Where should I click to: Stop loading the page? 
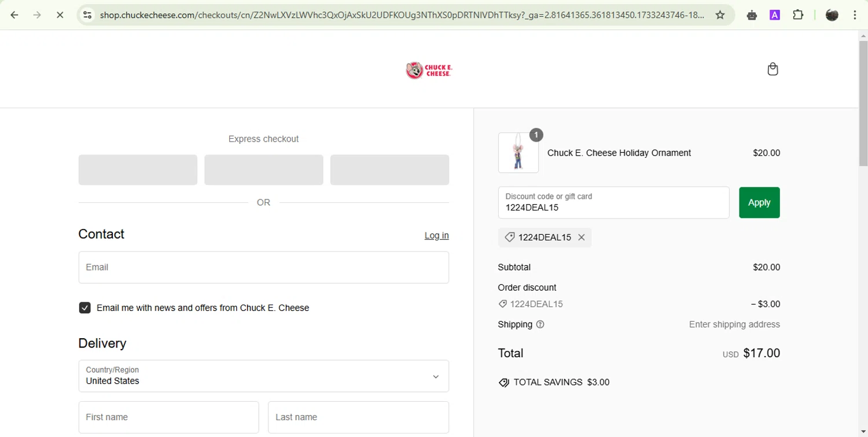[x=60, y=15]
